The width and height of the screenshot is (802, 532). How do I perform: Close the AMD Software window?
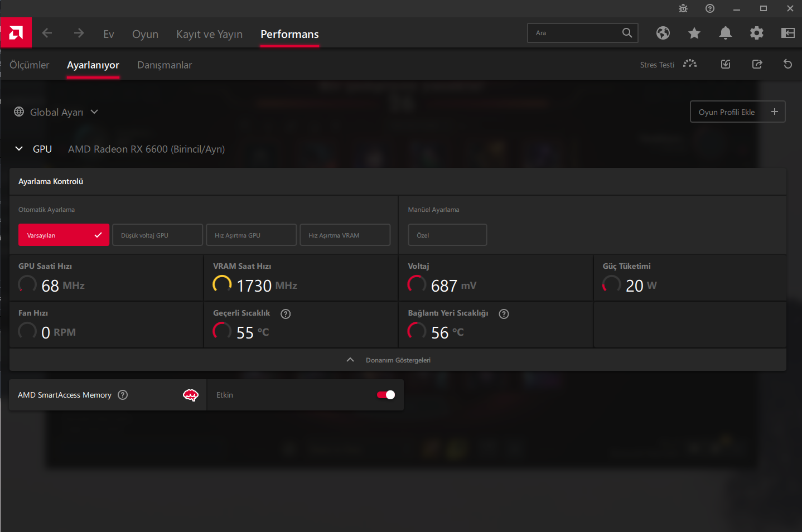pyautogui.click(x=790, y=8)
